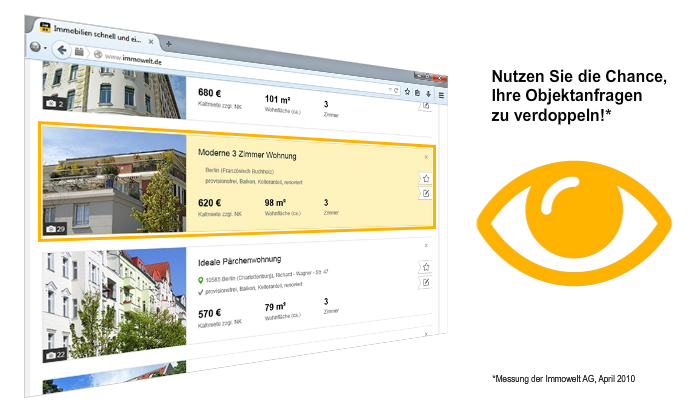
Task: Open a new tab with the plus button
Action: (x=168, y=44)
